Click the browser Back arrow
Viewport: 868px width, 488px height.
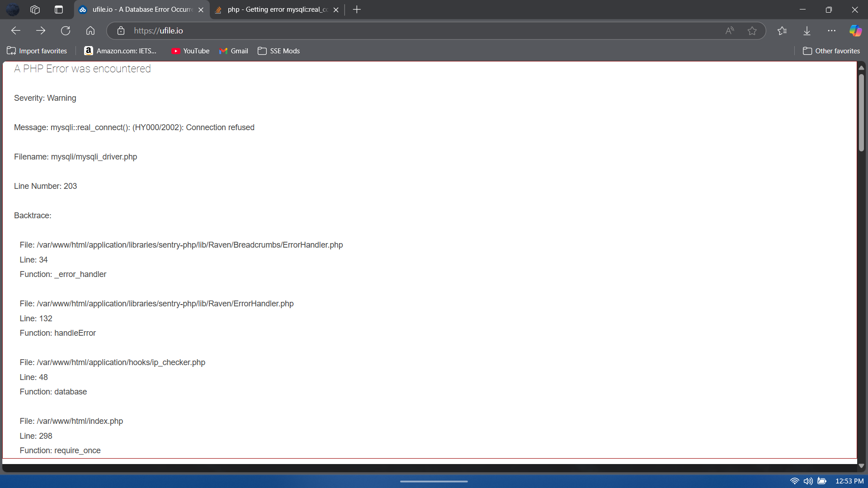coord(16,31)
